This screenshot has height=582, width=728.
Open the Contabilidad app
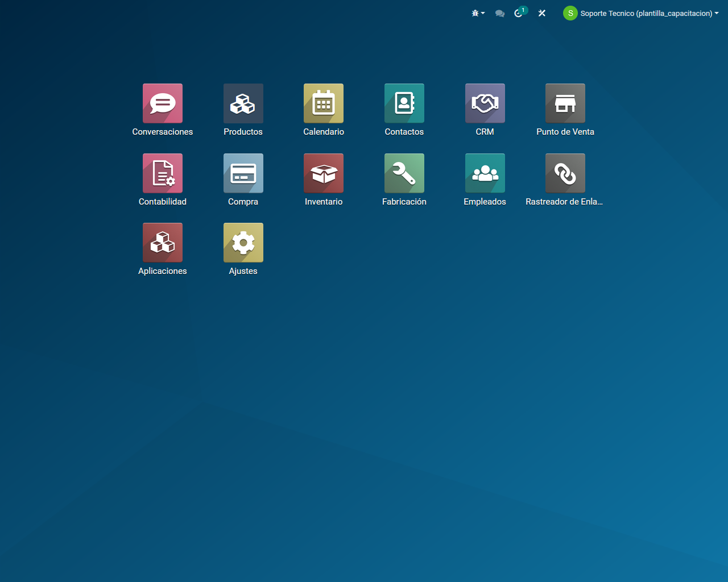[163, 173]
